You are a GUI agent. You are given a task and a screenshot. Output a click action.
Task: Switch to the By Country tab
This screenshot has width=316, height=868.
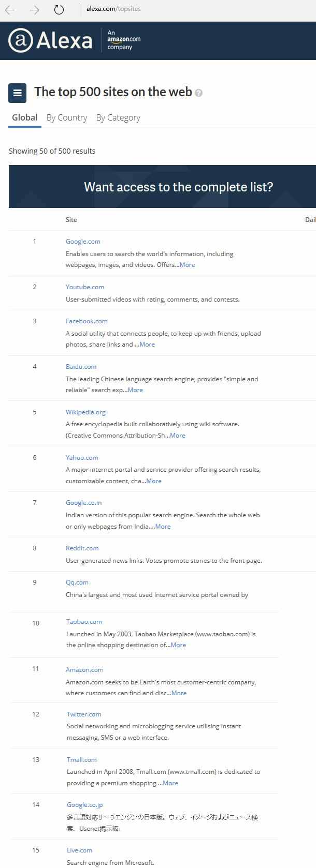pyautogui.click(x=67, y=117)
